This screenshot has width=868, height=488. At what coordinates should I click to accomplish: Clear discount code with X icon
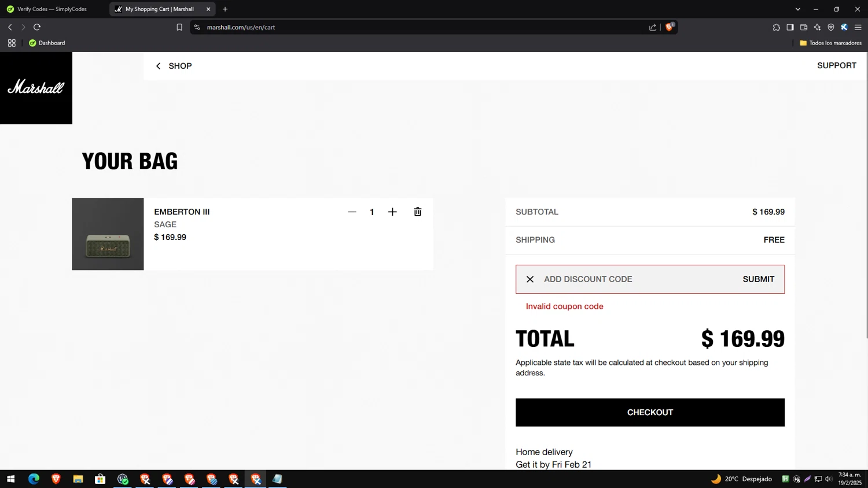coord(529,279)
